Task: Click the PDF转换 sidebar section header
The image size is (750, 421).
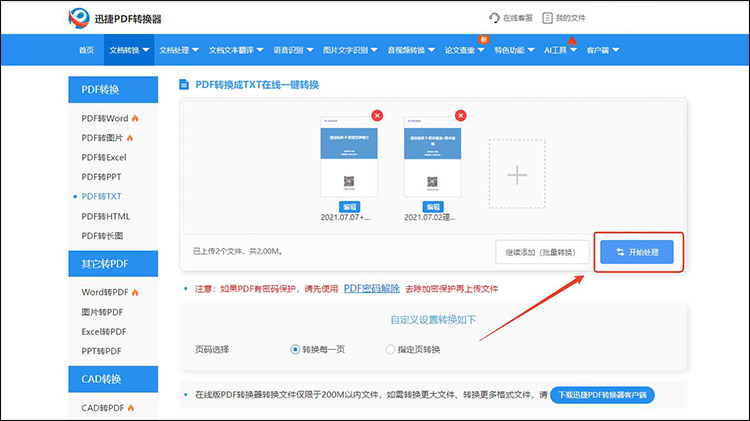Action: pyautogui.click(x=113, y=89)
